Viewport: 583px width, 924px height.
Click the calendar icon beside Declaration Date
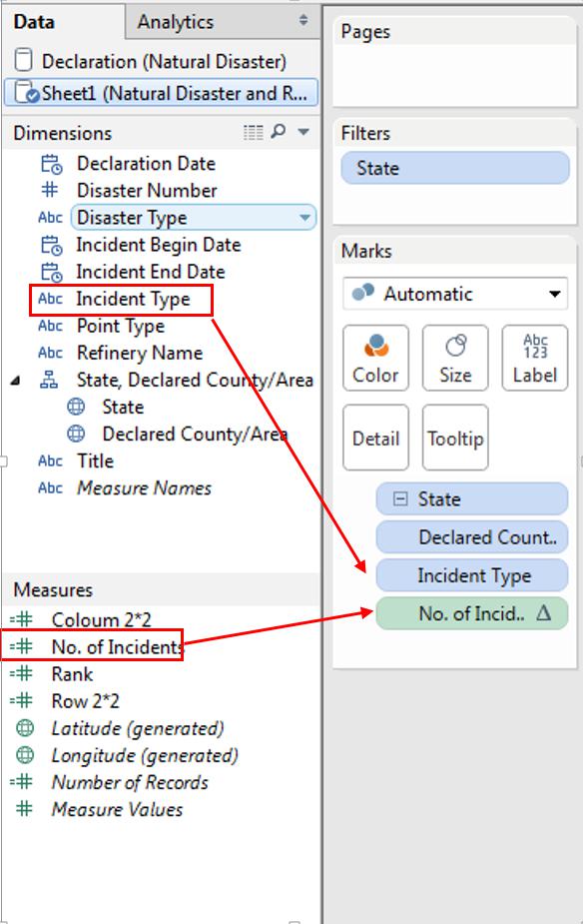coord(51,164)
